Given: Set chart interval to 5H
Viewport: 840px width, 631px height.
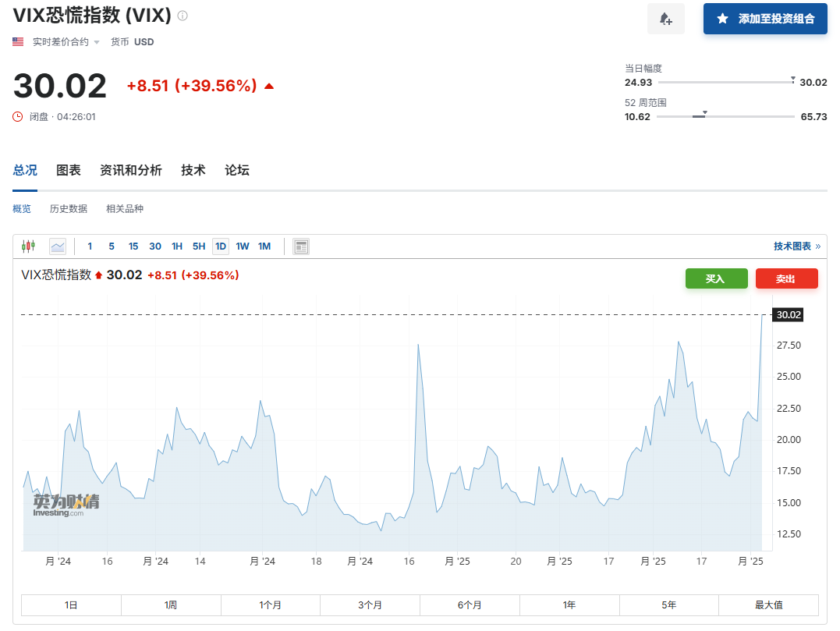Looking at the screenshot, I should point(199,246).
